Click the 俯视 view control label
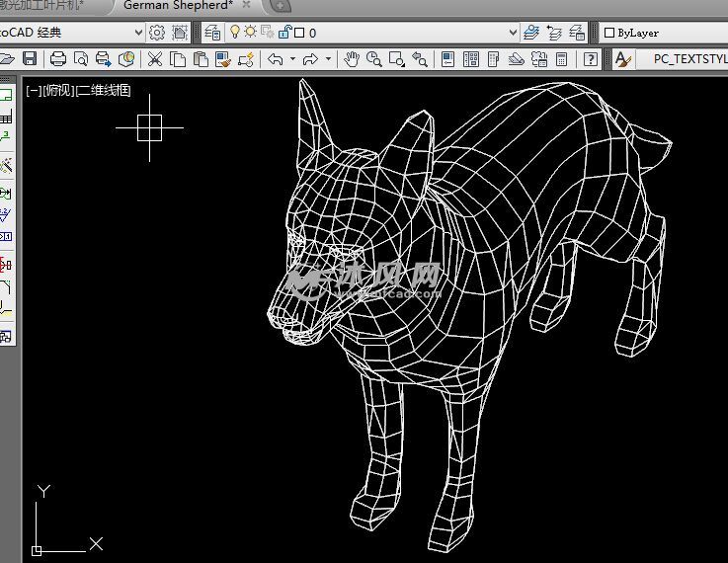Image resolution: width=728 pixels, height=563 pixels. click(58, 91)
